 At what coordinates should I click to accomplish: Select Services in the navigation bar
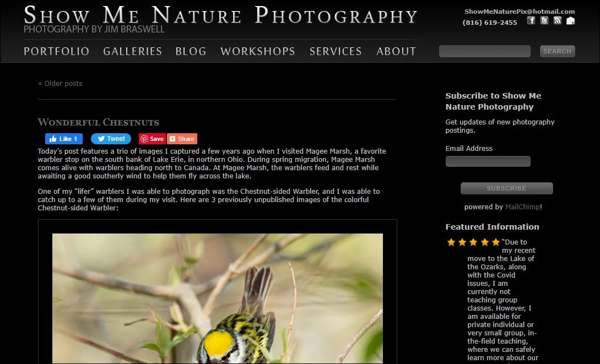336,51
